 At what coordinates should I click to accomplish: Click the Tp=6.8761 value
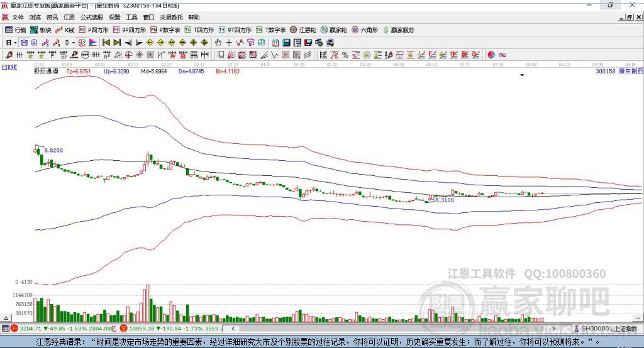click(x=78, y=71)
